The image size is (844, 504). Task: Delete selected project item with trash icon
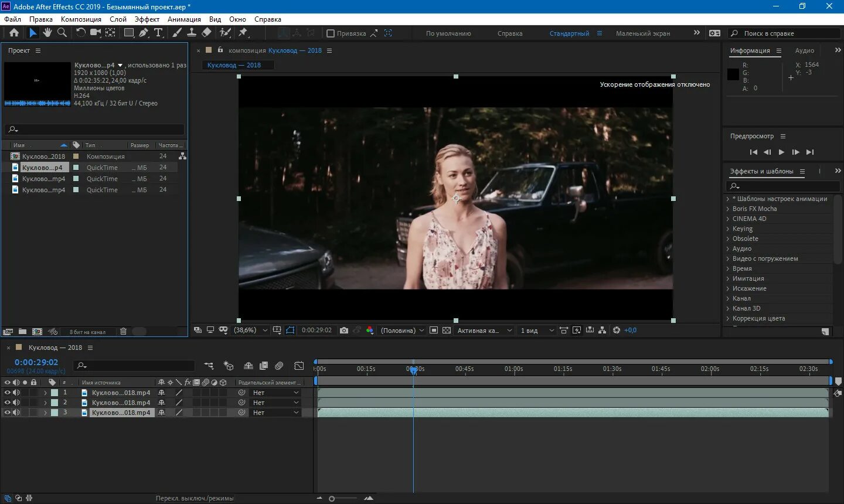click(123, 332)
